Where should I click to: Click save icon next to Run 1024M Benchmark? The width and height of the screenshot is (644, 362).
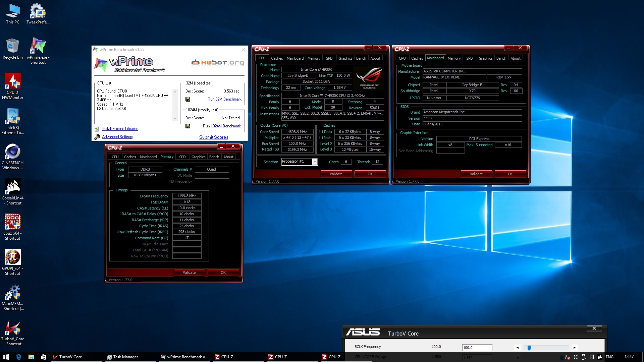tap(188, 126)
